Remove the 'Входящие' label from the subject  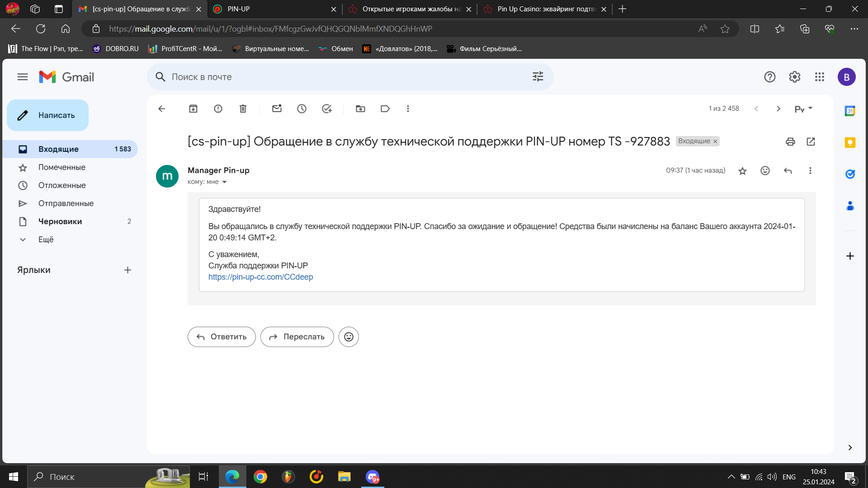pyautogui.click(x=715, y=141)
